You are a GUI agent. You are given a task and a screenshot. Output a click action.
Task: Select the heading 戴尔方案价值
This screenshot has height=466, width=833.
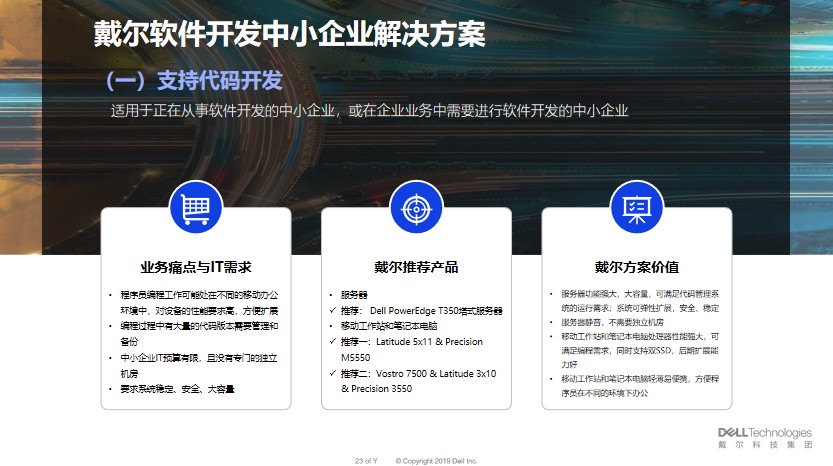click(636, 267)
